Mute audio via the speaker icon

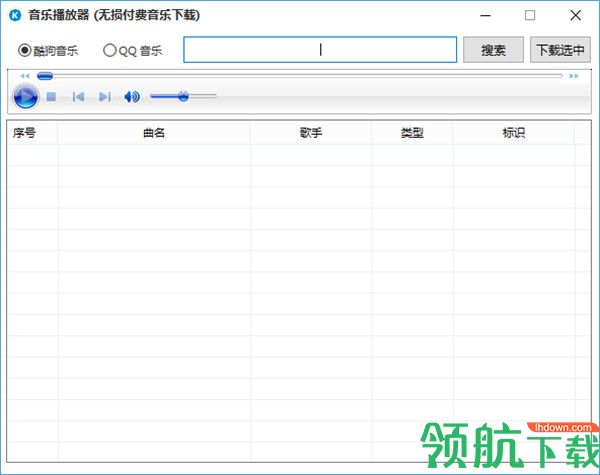tap(132, 96)
